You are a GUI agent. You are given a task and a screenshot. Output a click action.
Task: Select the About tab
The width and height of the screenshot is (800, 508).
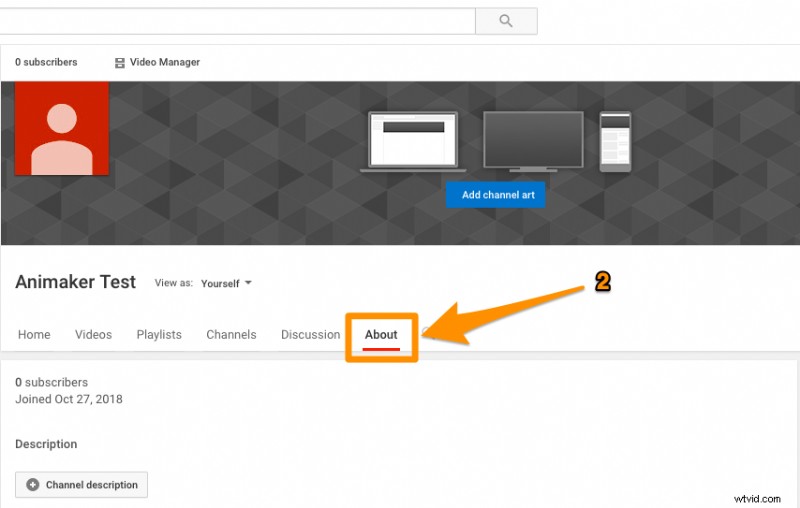[x=381, y=335]
